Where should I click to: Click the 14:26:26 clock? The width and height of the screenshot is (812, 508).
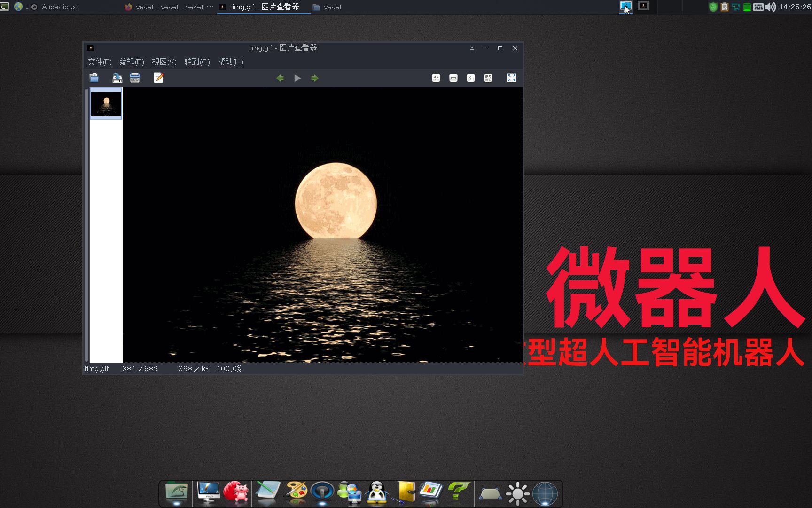tap(795, 7)
